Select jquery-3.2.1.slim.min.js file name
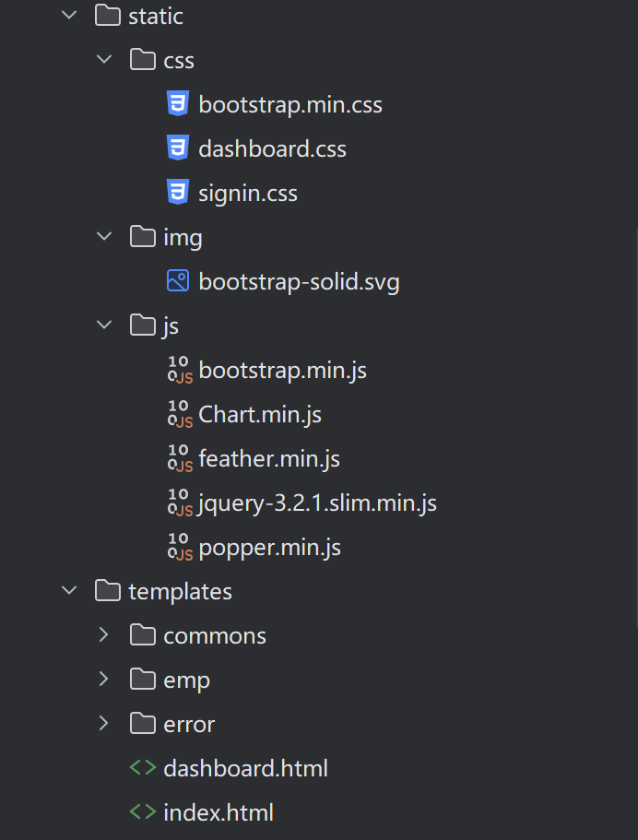The height and width of the screenshot is (840, 638). pyautogui.click(x=317, y=503)
